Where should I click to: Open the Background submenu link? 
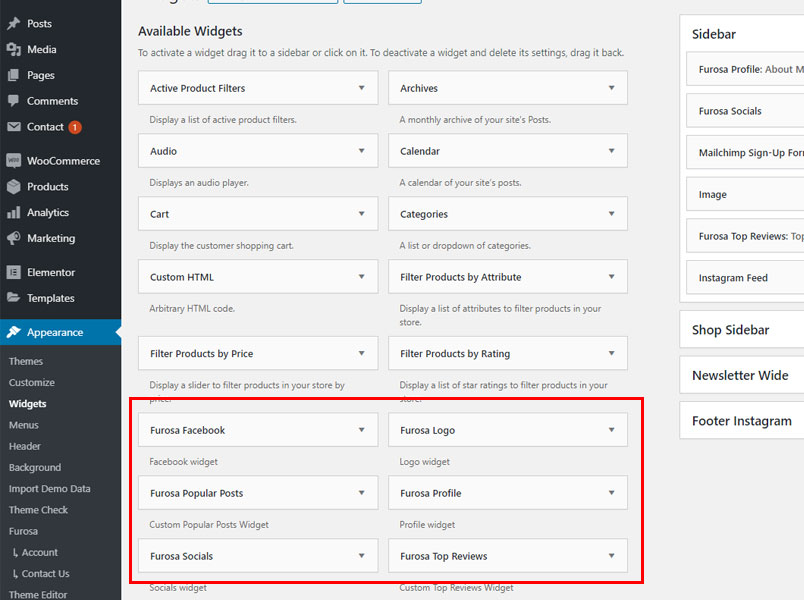pos(35,468)
